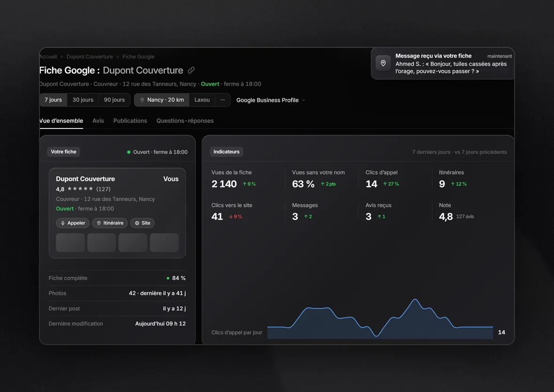Click the pin icon on Itinéraire button

pos(99,223)
